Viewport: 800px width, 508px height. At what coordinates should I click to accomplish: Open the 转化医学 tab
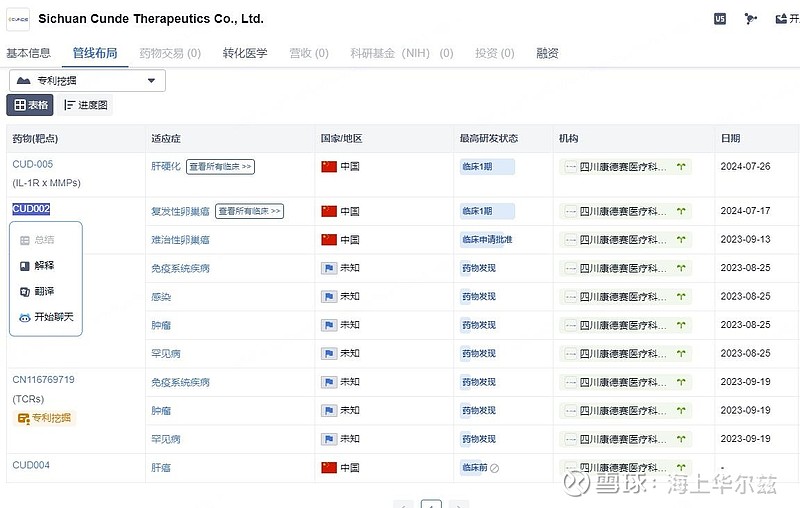pos(245,53)
